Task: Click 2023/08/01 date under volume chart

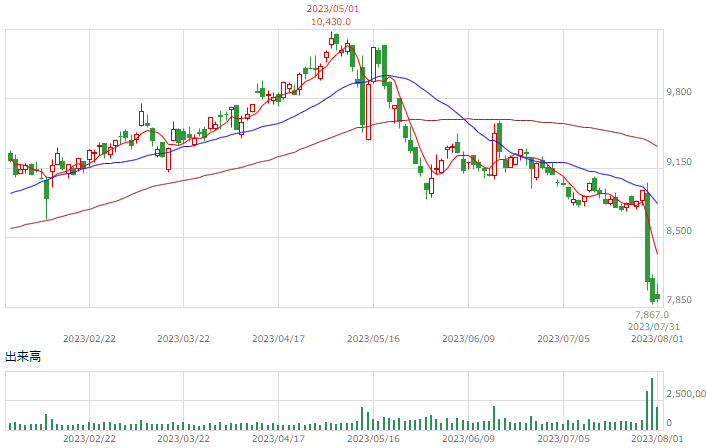Action: tap(657, 439)
